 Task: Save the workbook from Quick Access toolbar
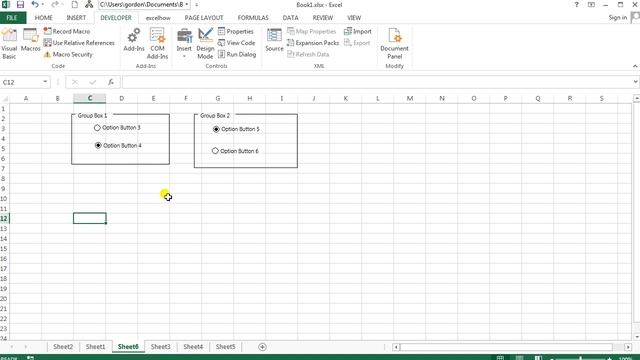click(20, 5)
